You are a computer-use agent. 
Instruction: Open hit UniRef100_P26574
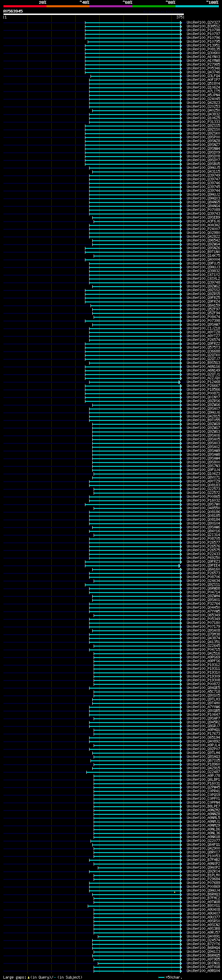pyautogui.click(x=203, y=340)
